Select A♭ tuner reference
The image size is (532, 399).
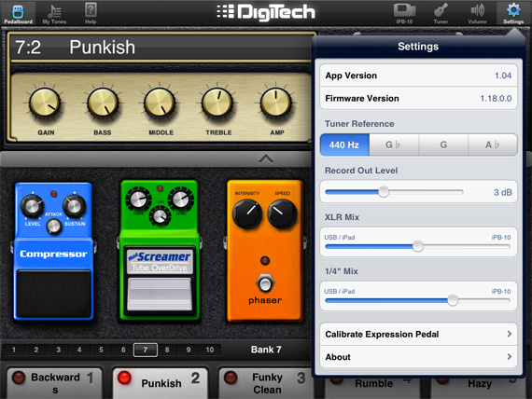coord(493,145)
